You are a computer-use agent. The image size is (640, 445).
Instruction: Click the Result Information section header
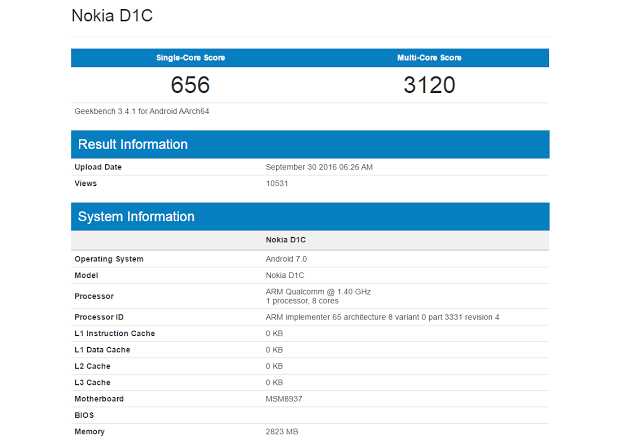[133, 144]
